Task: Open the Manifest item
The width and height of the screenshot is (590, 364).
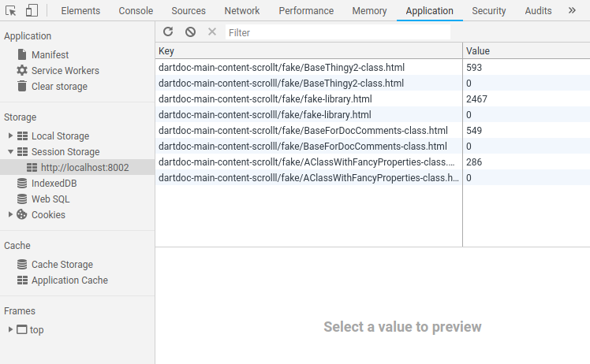Action: coord(43,55)
